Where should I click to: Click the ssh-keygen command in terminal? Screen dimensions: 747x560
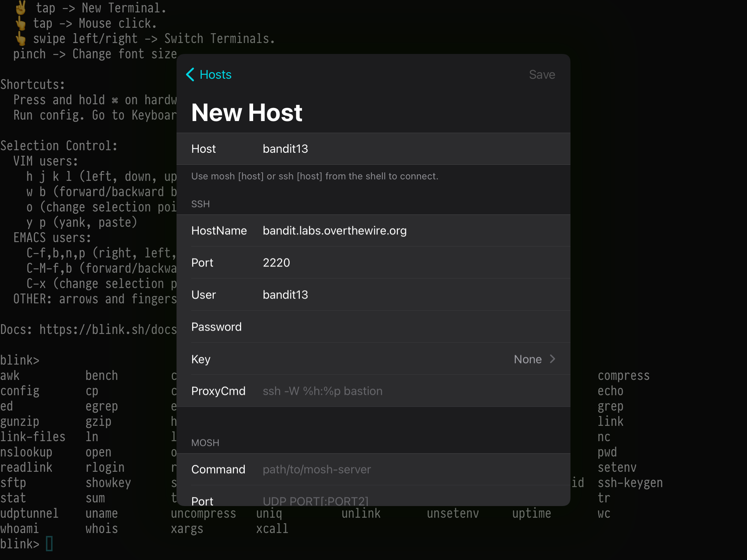coord(630,483)
